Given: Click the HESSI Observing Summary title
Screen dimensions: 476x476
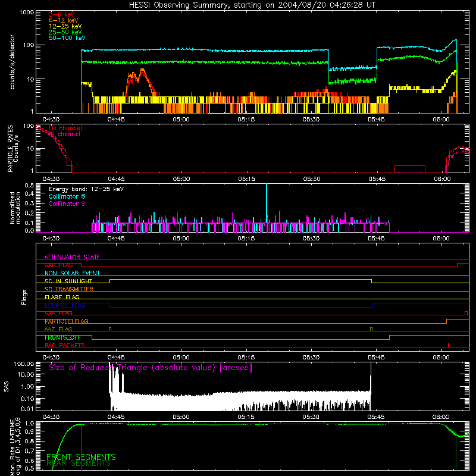Looking at the screenshot, I should tap(252, 5).
